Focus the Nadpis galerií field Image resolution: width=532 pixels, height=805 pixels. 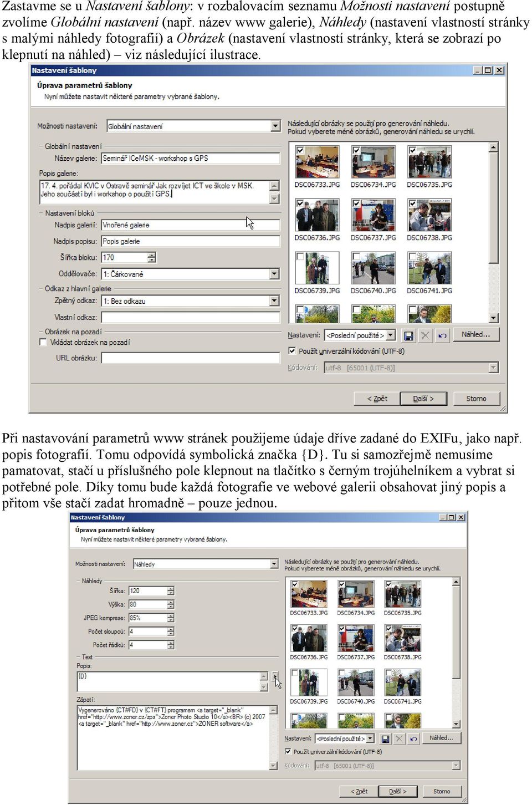191,225
